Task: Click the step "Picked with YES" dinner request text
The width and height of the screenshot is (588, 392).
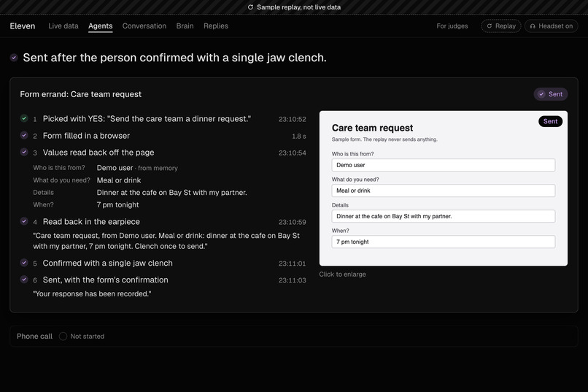Action: [147, 119]
